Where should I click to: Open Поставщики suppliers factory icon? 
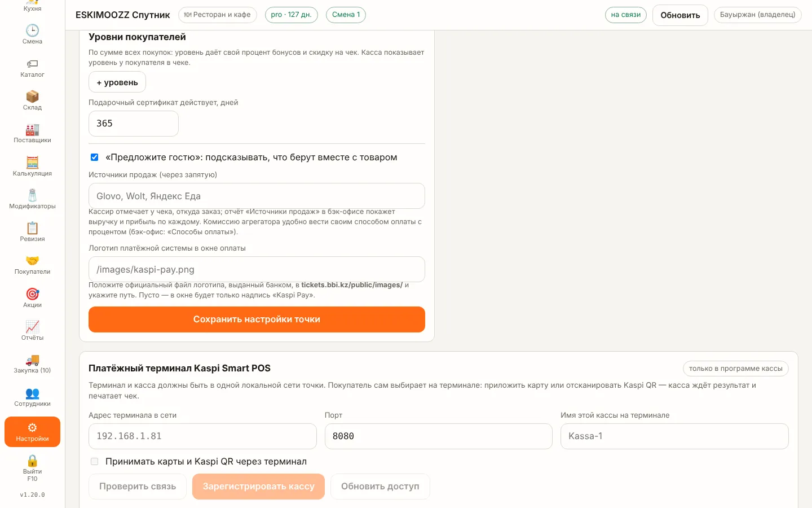(32, 133)
